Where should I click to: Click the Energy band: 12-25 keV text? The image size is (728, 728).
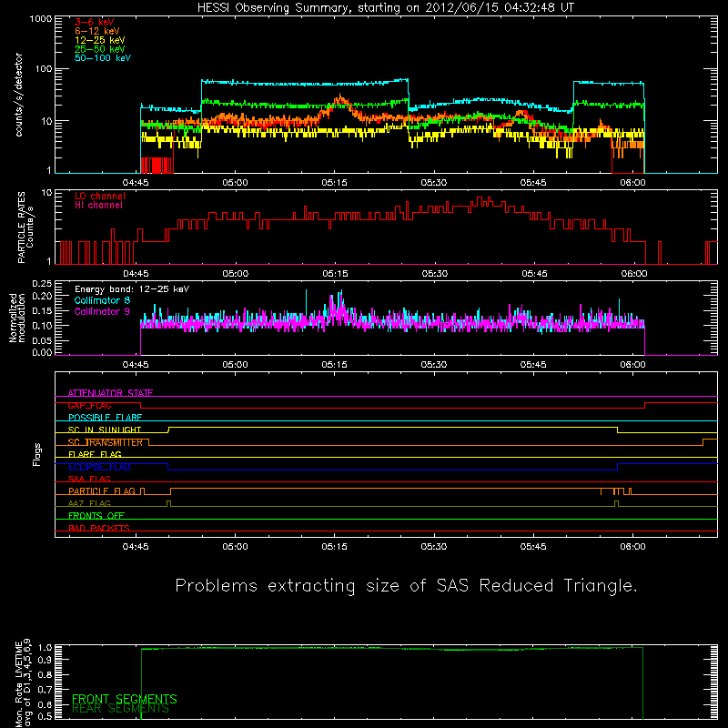click(131, 289)
